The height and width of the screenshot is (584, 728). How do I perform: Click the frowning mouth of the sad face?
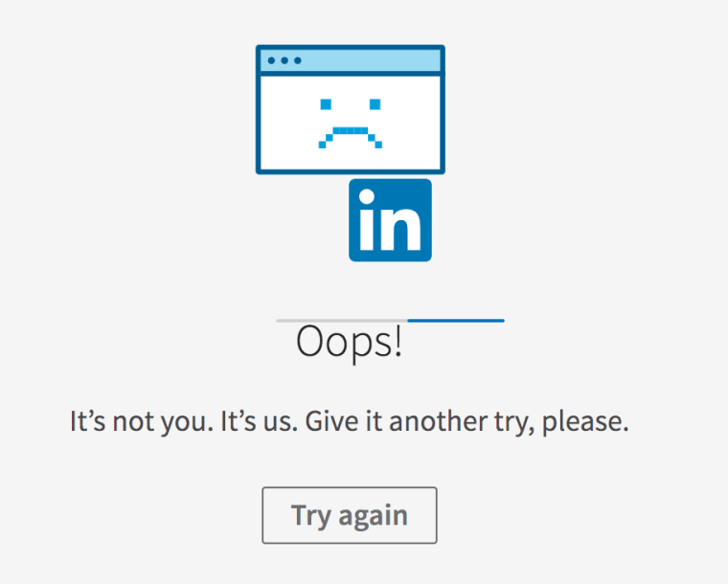click(350, 134)
